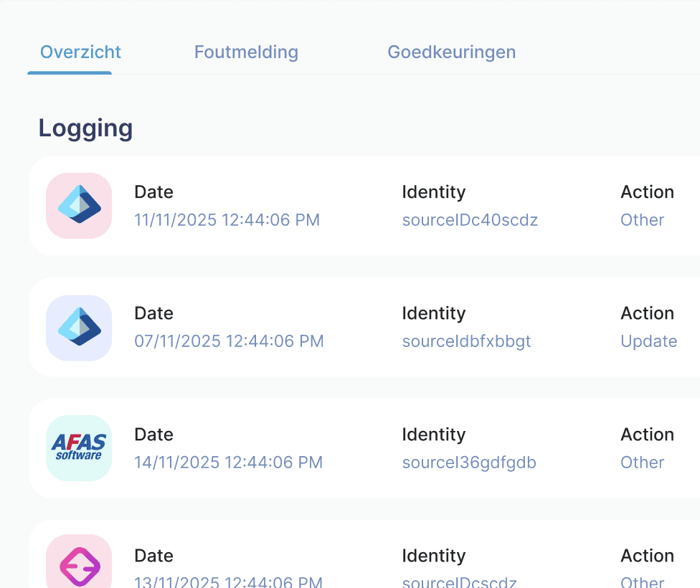Select the Overzicht tab

click(80, 52)
